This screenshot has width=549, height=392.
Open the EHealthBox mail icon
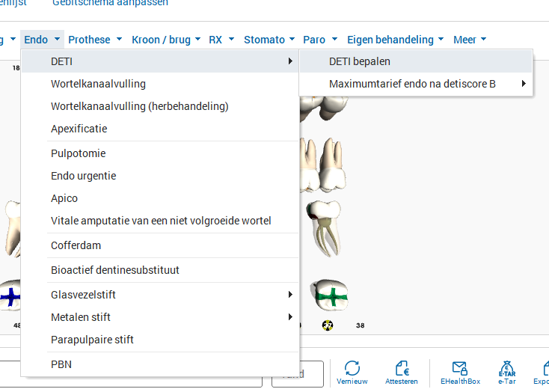[460, 369]
